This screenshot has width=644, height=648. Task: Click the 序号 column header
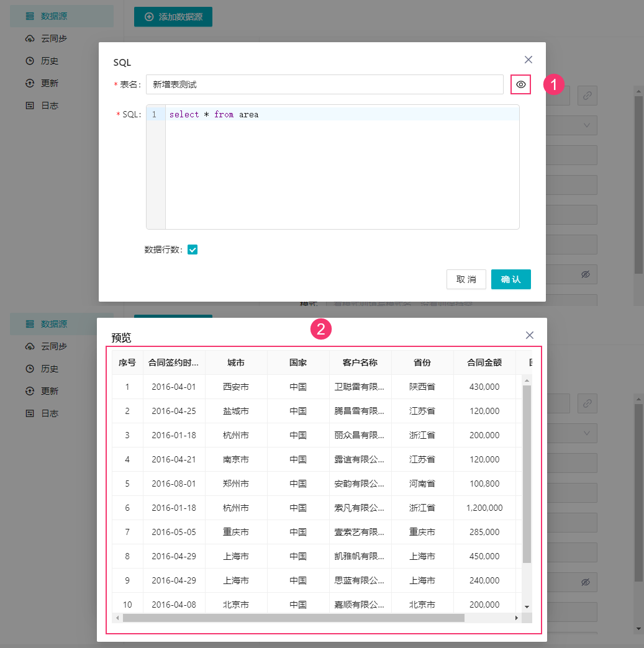pyautogui.click(x=127, y=362)
